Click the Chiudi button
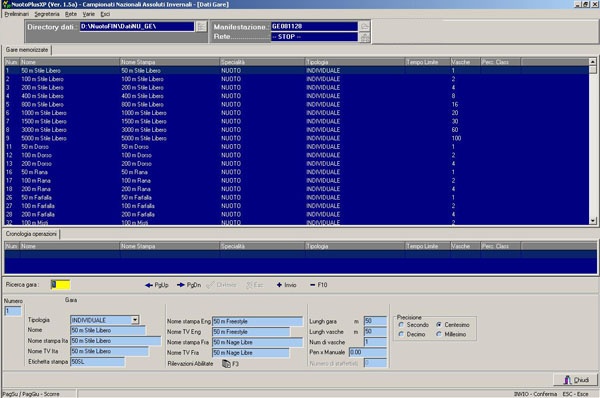This screenshot has height=398, width=600. coord(576,380)
